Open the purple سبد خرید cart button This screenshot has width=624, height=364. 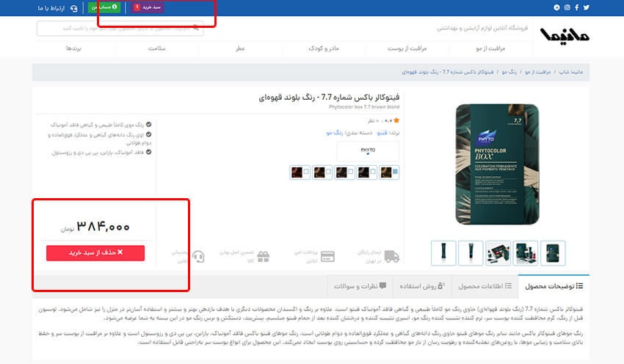tap(148, 7)
